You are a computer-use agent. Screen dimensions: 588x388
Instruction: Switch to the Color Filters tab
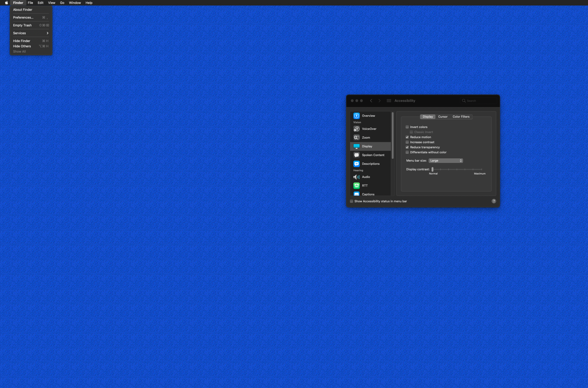coord(461,117)
